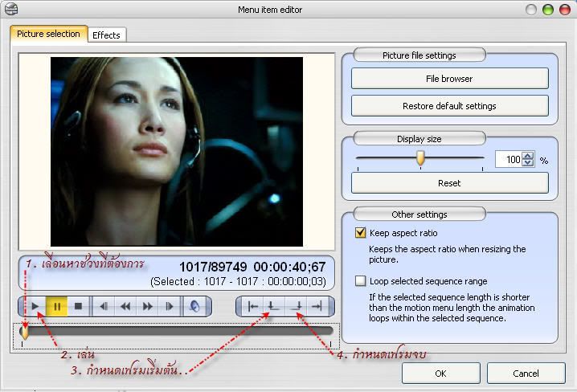Image resolution: width=577 pixels, height=392 pixels.
Task: Step forward one frame
Action: (169, 306)
